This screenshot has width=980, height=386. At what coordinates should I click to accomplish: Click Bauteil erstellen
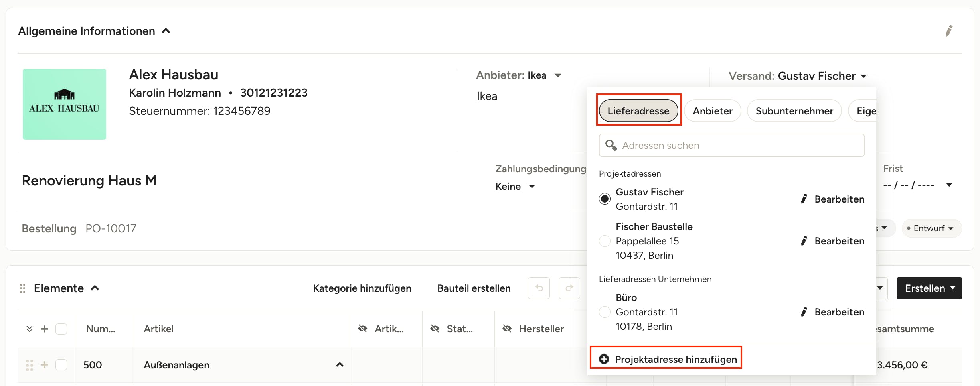tap(474, 288)
